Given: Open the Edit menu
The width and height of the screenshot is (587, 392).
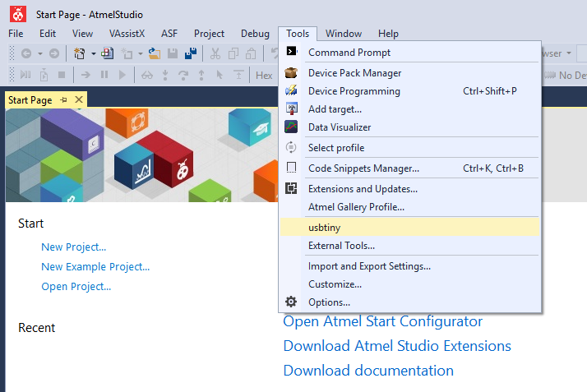Looking at the screenshot, I should point(48,34).
